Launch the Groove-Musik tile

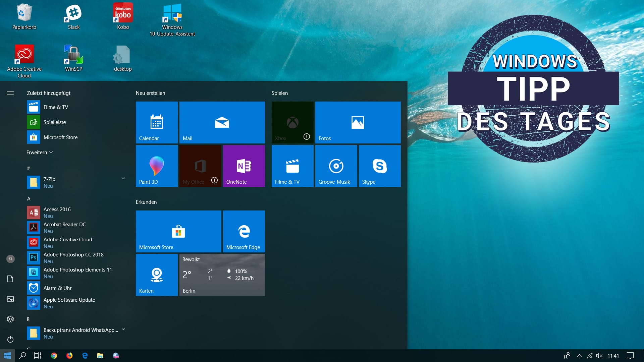click(x=336, y=166)
